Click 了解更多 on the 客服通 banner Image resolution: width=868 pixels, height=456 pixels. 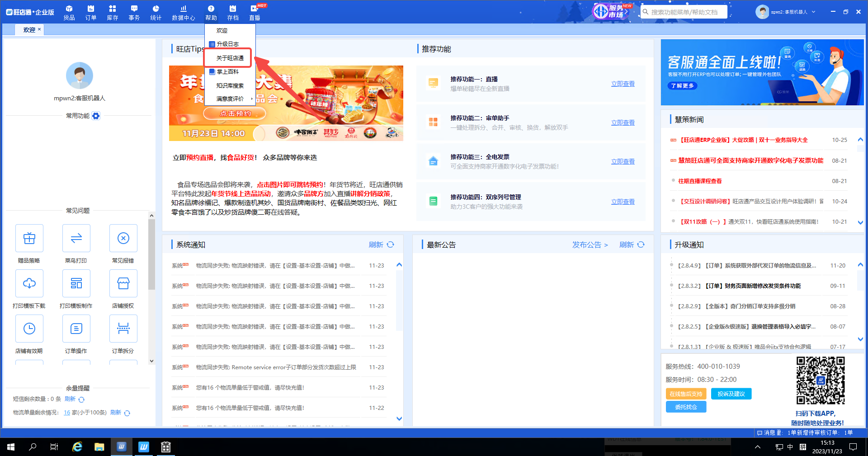point(683,86)
